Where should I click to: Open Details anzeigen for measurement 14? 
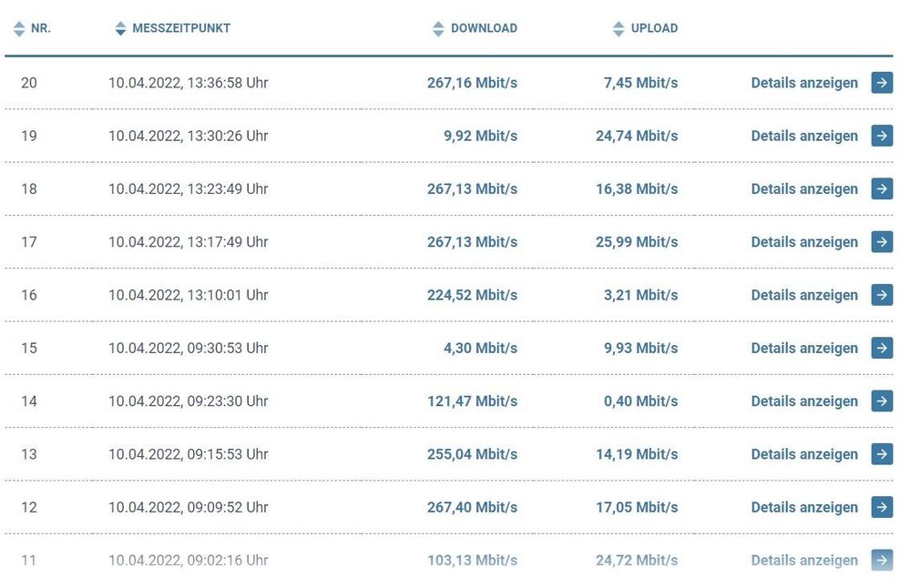804,400
